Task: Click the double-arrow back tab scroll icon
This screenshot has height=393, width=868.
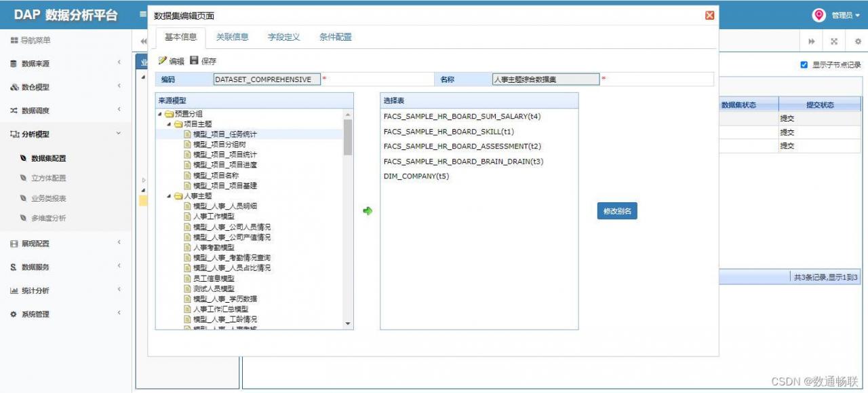Action: [143, 41]
